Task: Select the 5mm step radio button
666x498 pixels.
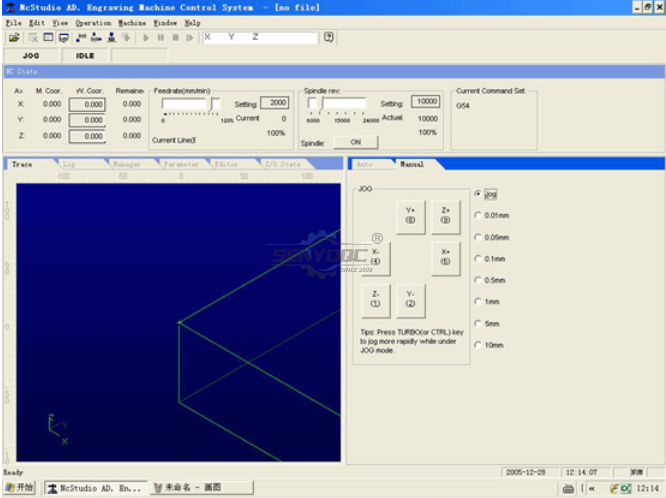Action: pyautogui.click(x=478, y=323)
